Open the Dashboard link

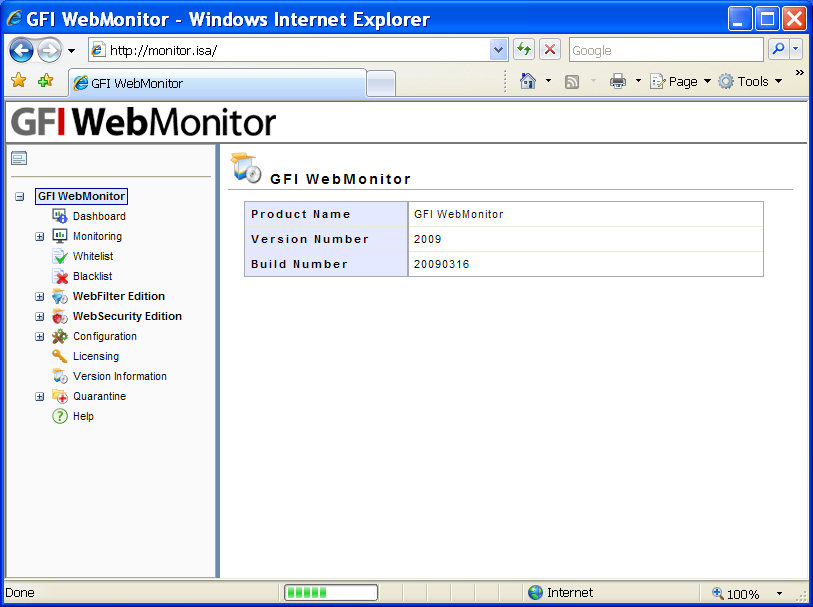(99, 216)
